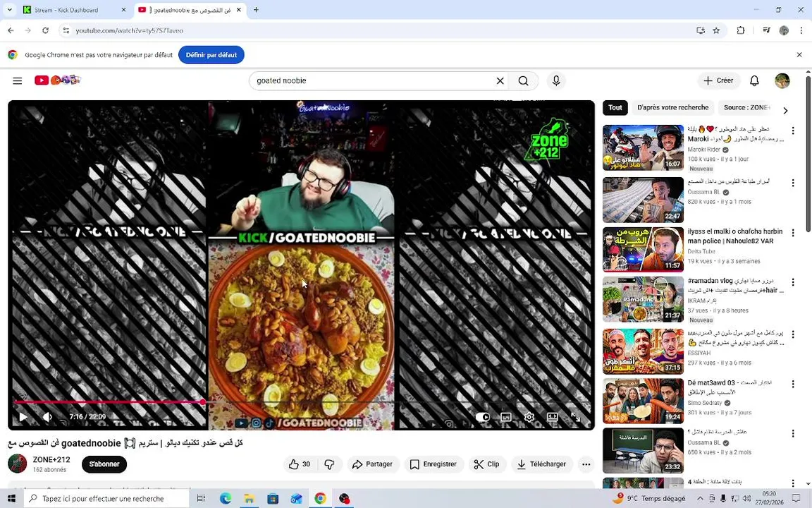Dismiss the default browser infobar
The height and width of the screenshot is (508, 812).
click(799, 54)
